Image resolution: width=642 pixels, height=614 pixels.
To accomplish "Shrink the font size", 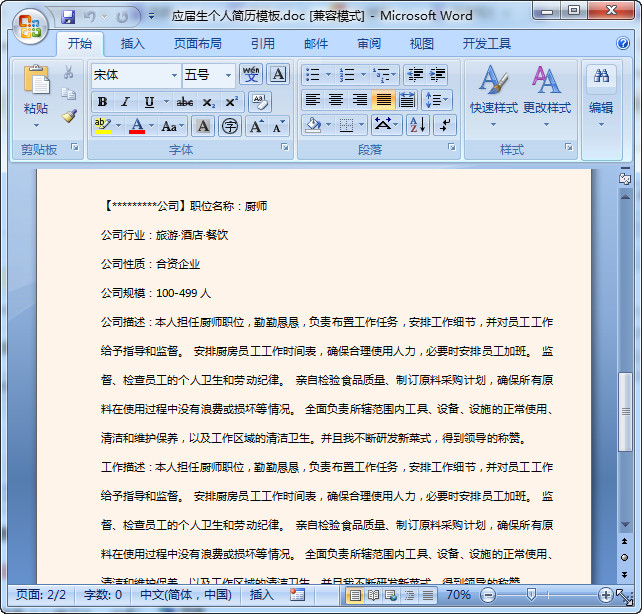I will click(x=278, y=126).
